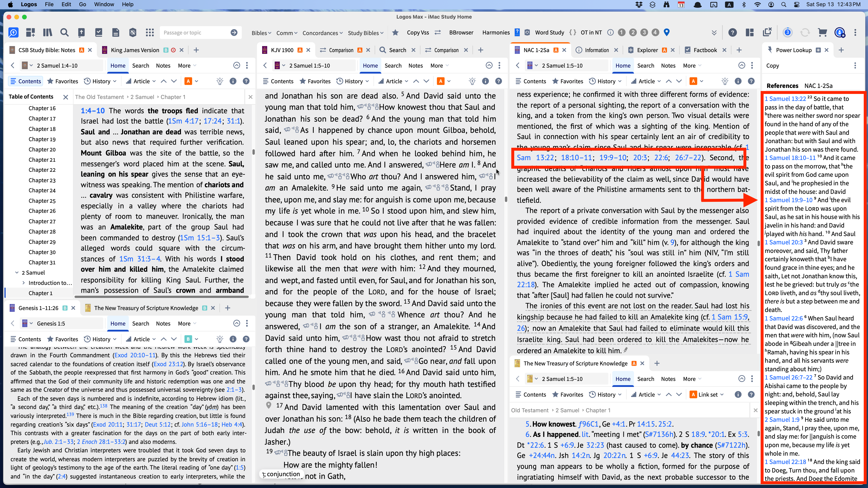868x488 pixels.
Task: Open the Window menu in menu bar
Action: [104, 4]
